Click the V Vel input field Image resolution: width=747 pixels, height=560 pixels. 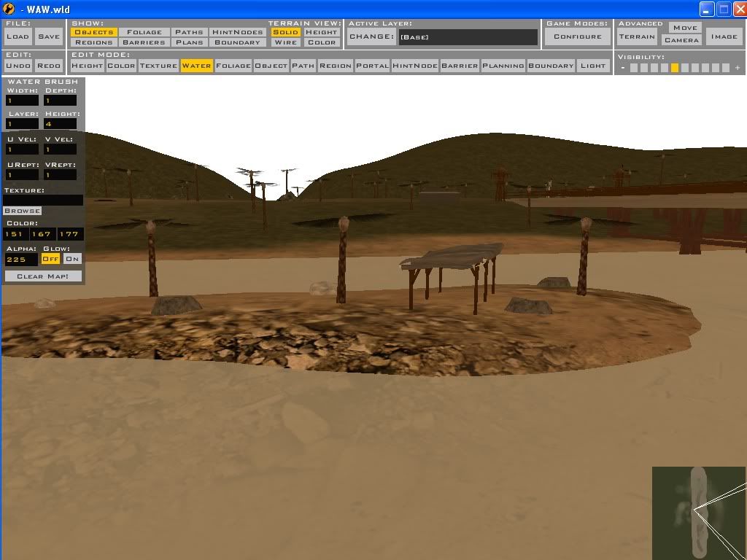pos(60,149)
